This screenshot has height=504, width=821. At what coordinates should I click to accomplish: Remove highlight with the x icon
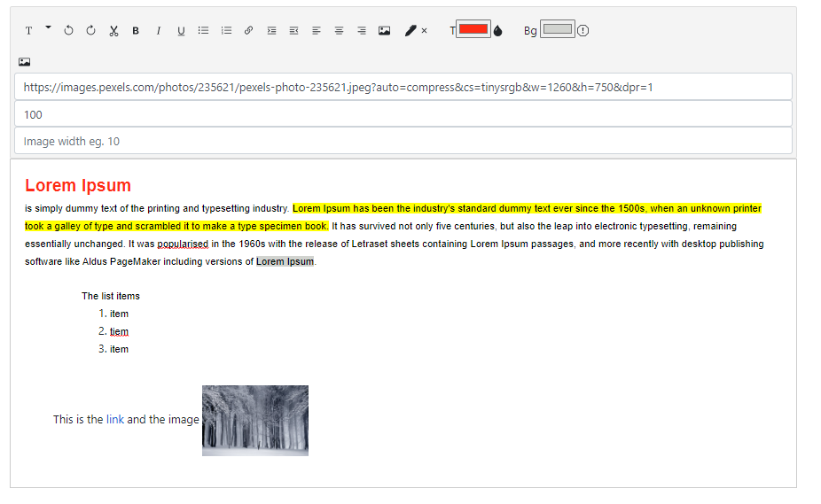click(x=424, y=31)
